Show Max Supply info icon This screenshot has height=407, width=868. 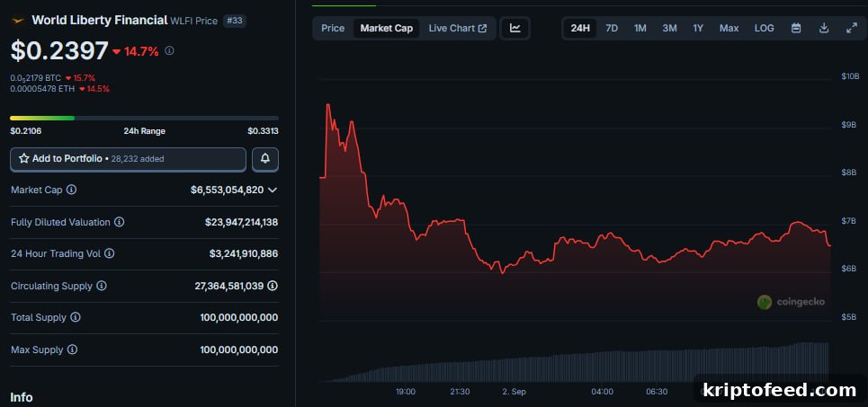point(72,349)
